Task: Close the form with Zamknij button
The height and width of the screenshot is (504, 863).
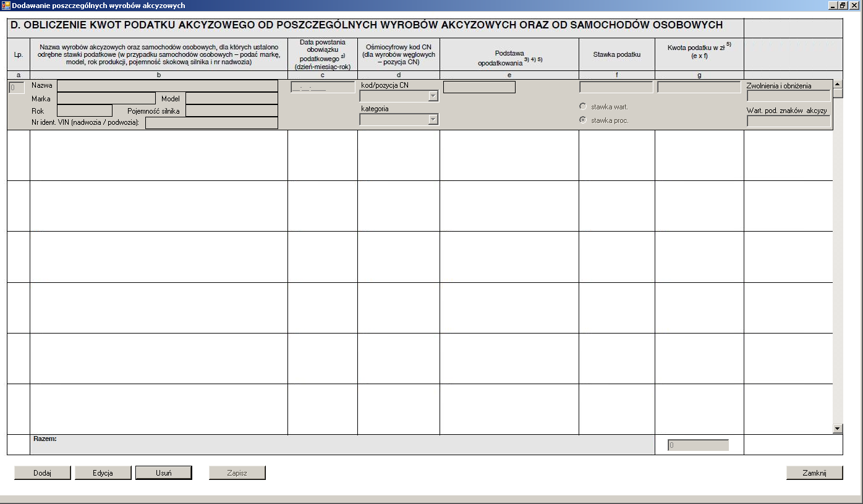Action: [815, 473]
